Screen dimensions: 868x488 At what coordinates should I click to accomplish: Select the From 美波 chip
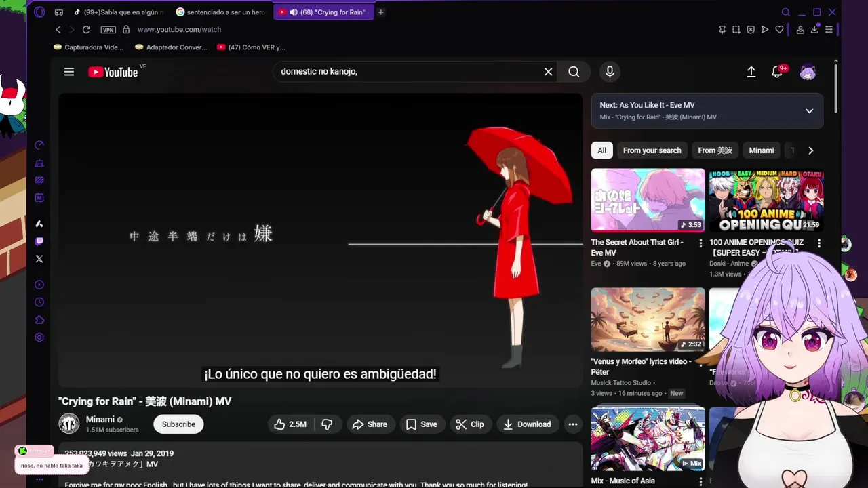click(x=715, y=150)
